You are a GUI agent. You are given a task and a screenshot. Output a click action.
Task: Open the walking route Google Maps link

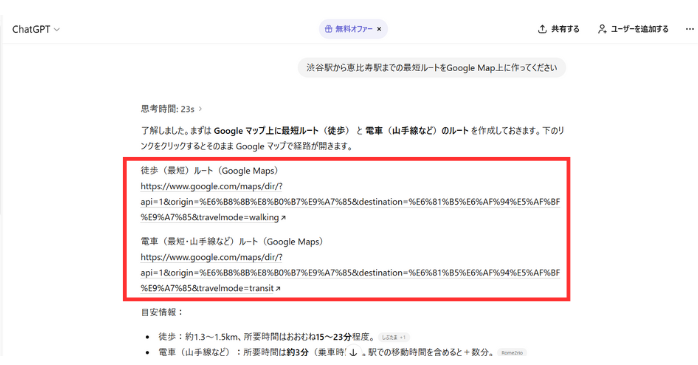click(x=350, y=202)
